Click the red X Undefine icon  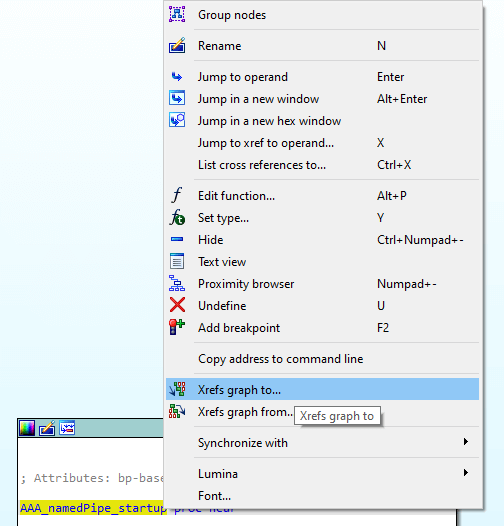point(177,305)
